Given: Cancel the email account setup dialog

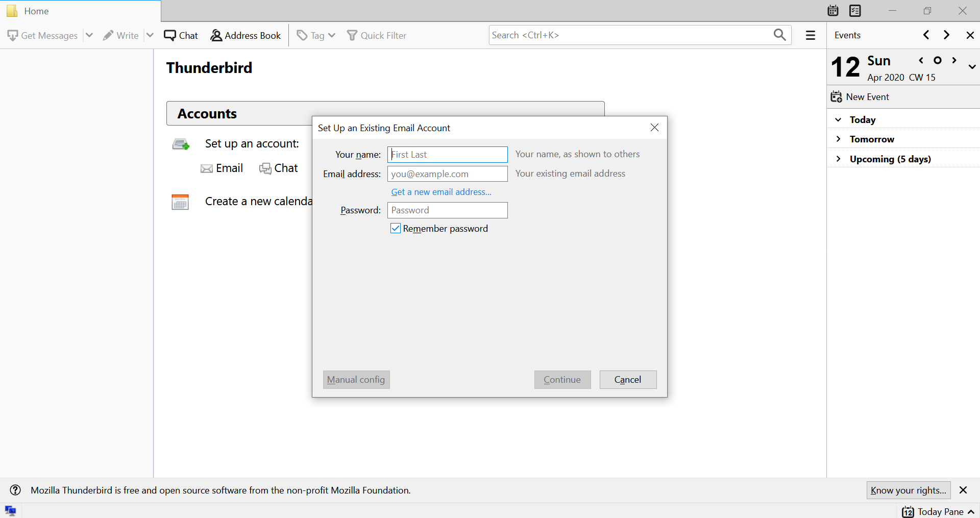Looking at the screenshot, I should pos(628,380).
